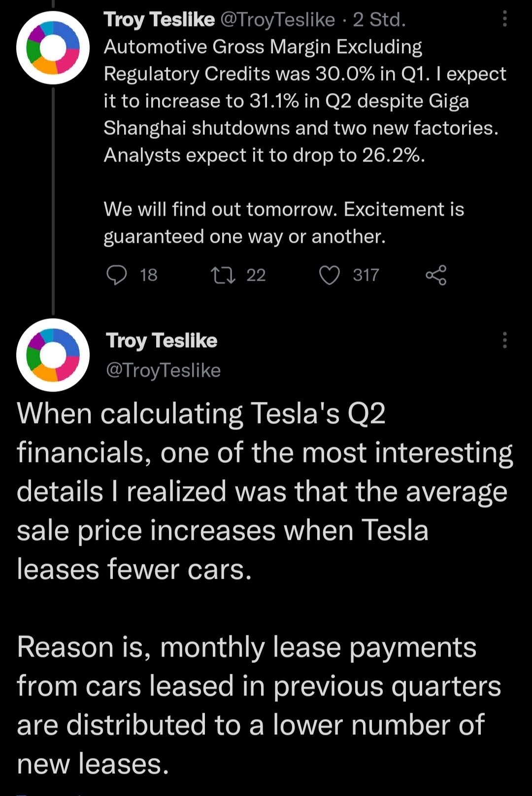Tap the lower tweet's colorful profile avatar
Viewport: 532px width, 796px height.
click(x=53, y=355)
